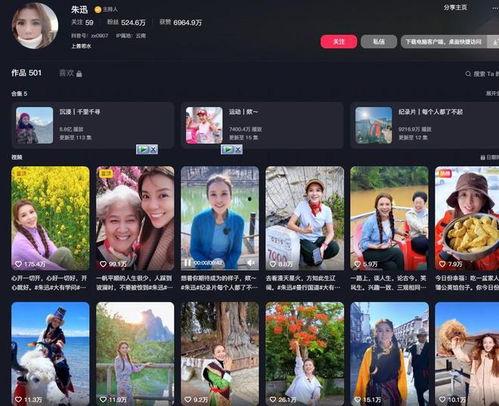Open the 运动｜欸~ collection card

tap(262, 125)
